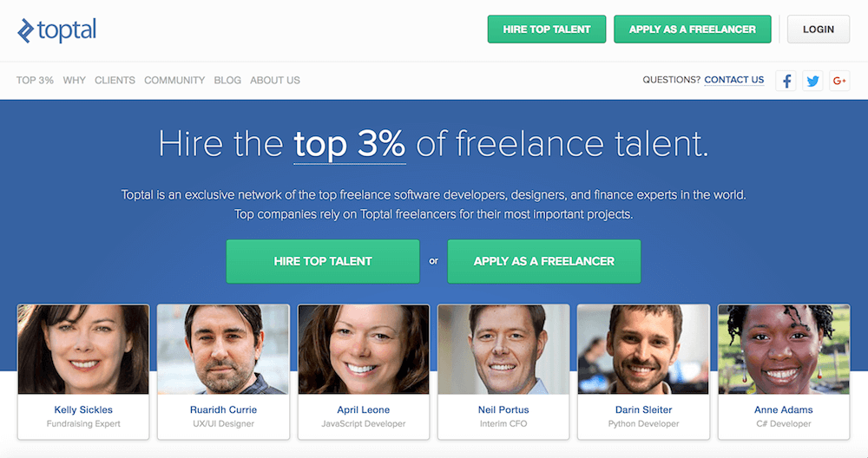This screenshot has width=868, height=458.
Task: Click the header Apply as a Freelancer button
Action: tap(693, 29)
